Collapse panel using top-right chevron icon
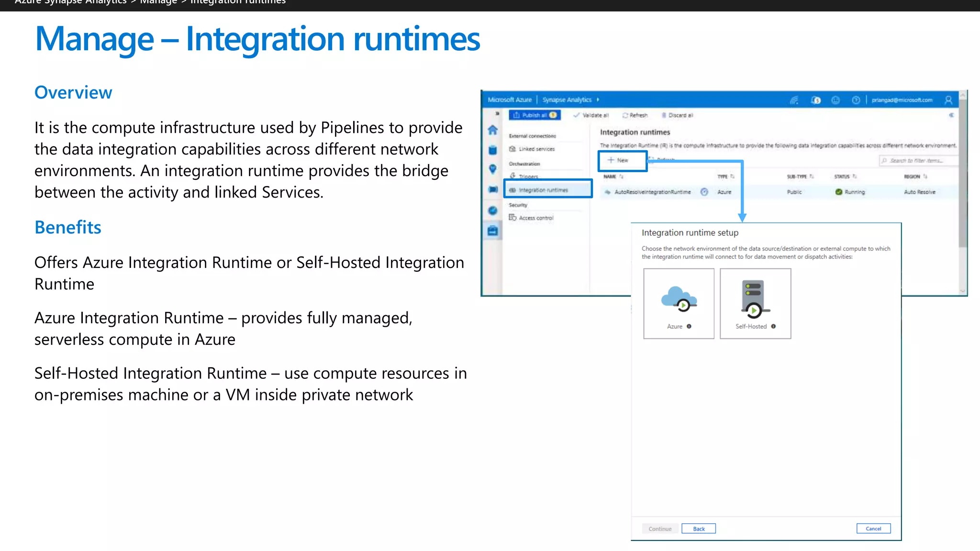 pos(951,115)
